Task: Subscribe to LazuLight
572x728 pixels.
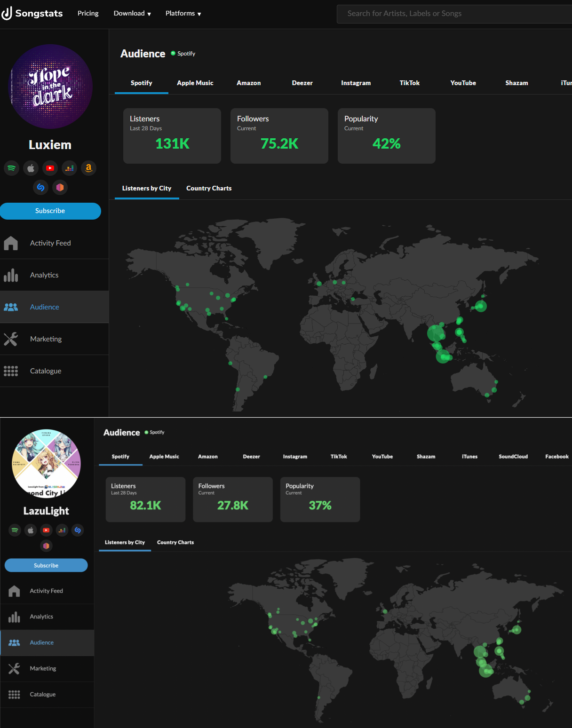Action: 46,565
